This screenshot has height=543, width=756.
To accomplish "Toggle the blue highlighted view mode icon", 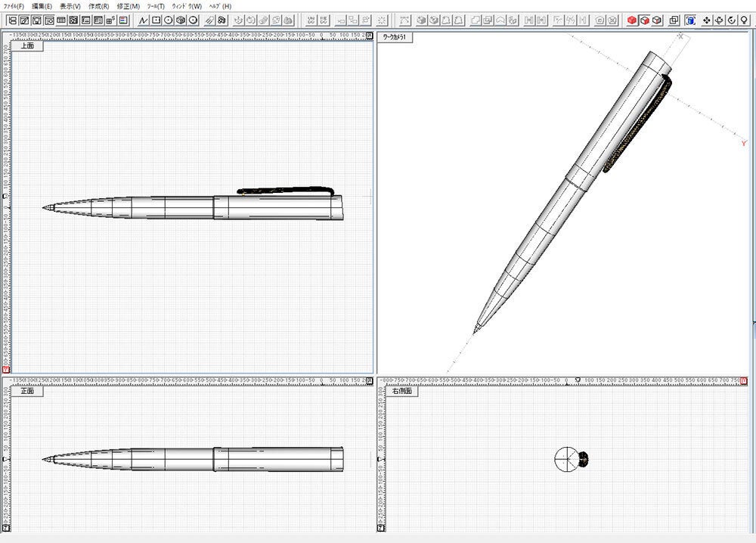I will 690,20.
